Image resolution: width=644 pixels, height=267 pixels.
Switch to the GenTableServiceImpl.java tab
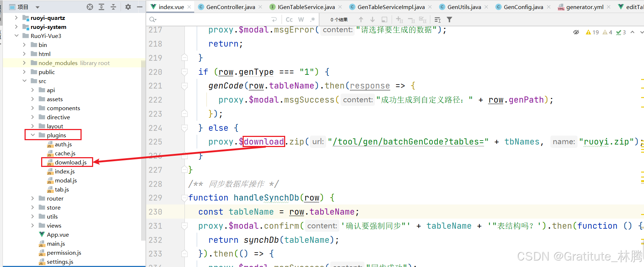click(391, 7)
